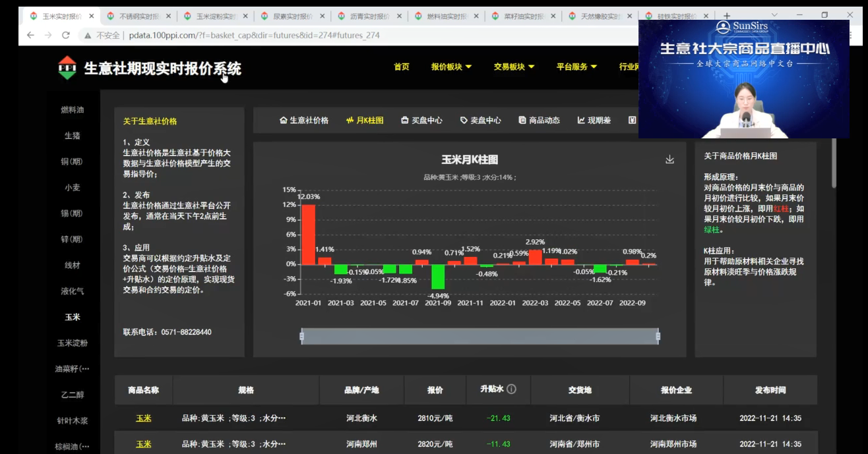Expand the 报价板块 dropdown menu

(x=451, y=67)
